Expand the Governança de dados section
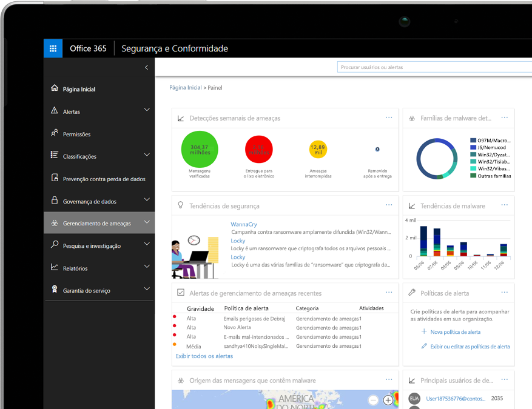 click(147, 199)
